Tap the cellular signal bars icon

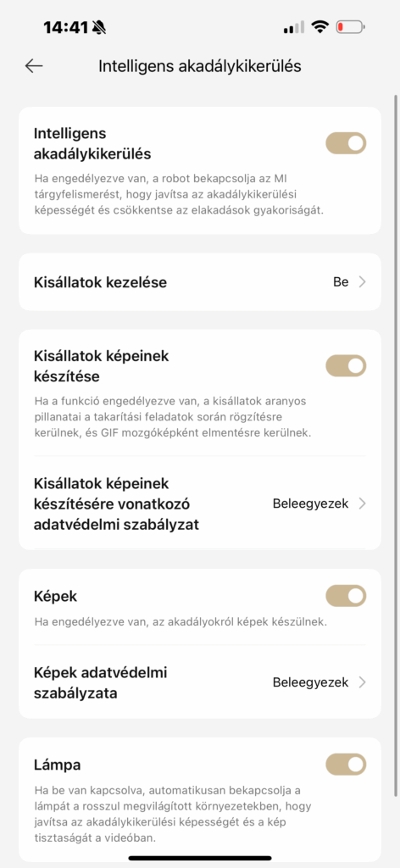click(294, 26)
